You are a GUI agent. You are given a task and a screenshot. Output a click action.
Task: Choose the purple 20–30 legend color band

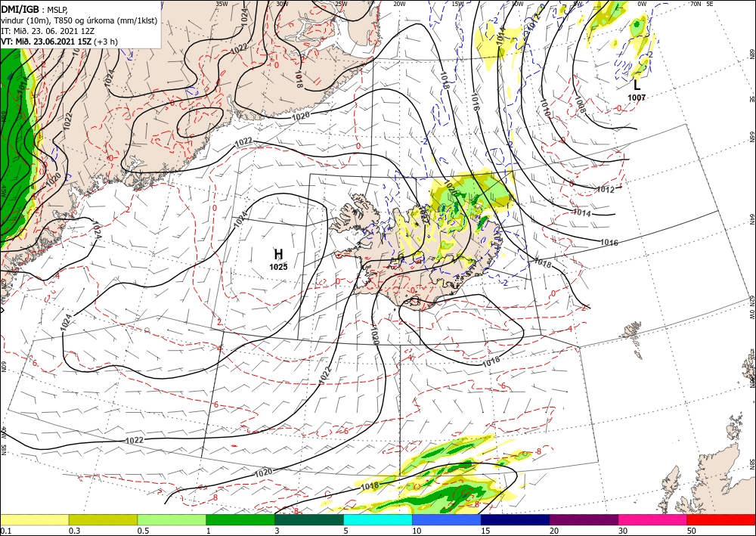point(584,519)
